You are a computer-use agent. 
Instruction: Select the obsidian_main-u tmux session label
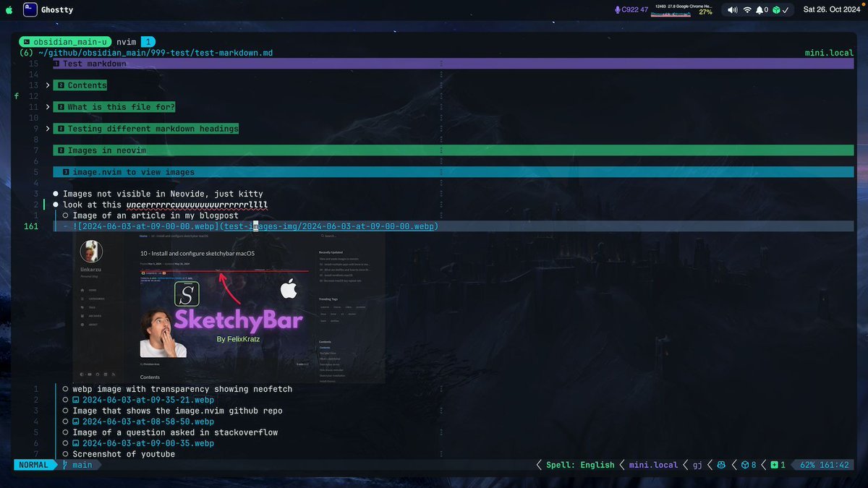(x=66, y=42)
